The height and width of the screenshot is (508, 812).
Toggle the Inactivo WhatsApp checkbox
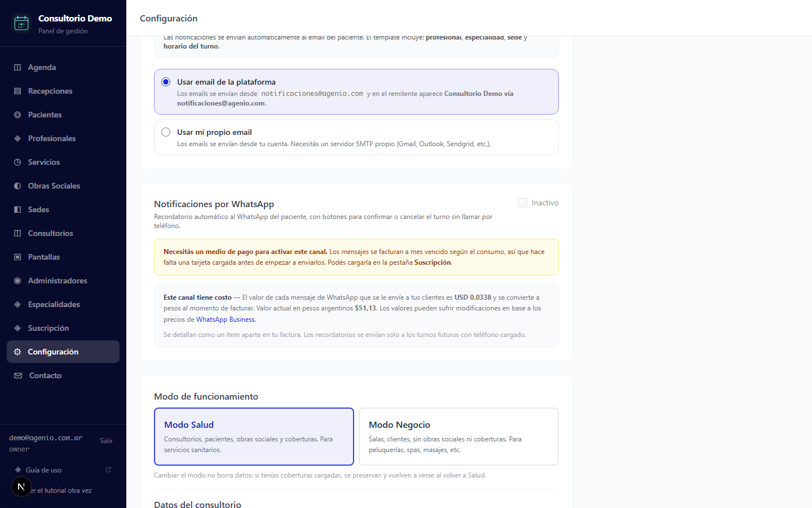click(x=523, y=203)
